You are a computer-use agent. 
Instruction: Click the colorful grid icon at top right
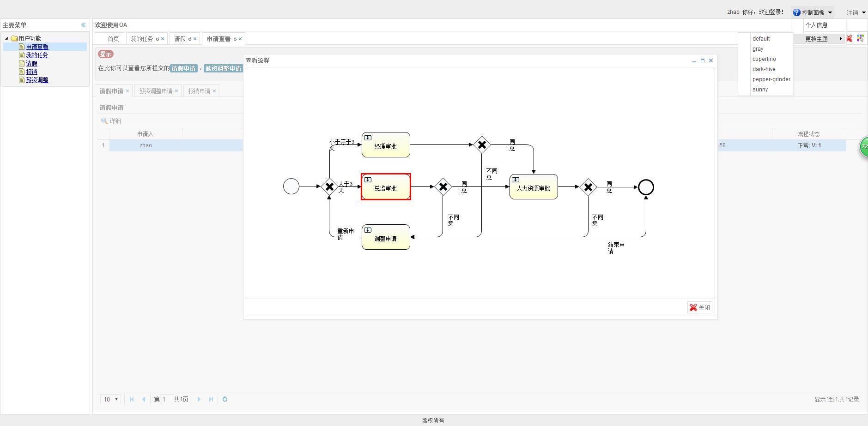pos(860,38)
